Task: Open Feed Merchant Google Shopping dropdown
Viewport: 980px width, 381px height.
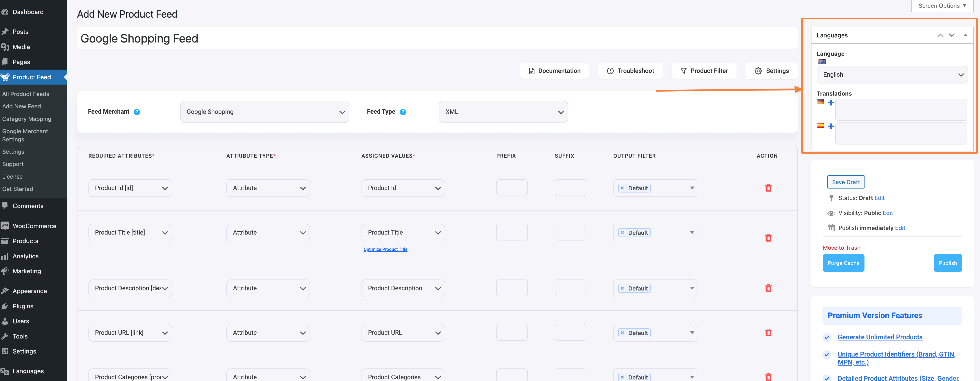Action: [264, 112]
